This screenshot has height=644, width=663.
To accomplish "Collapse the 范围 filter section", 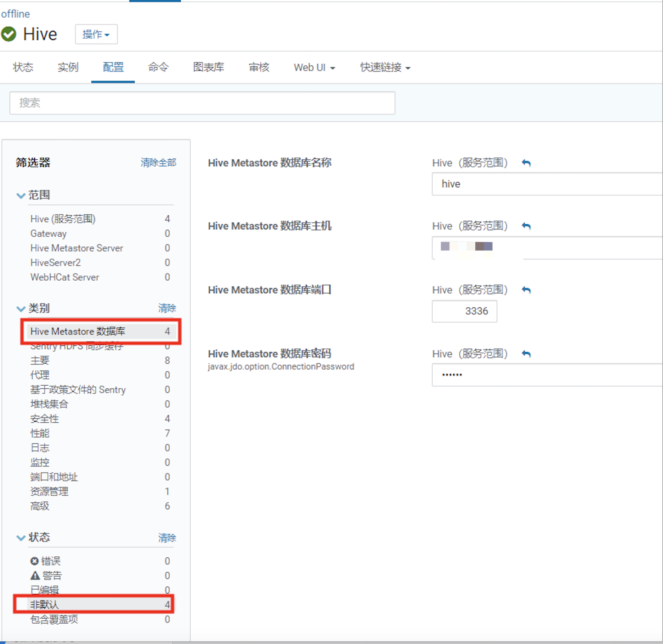I will [21, 195].
